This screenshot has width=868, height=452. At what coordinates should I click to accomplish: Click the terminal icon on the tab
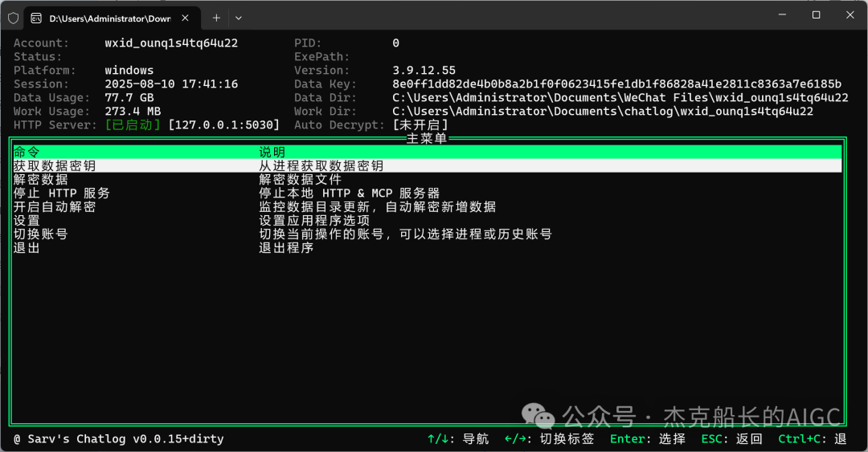36,18
